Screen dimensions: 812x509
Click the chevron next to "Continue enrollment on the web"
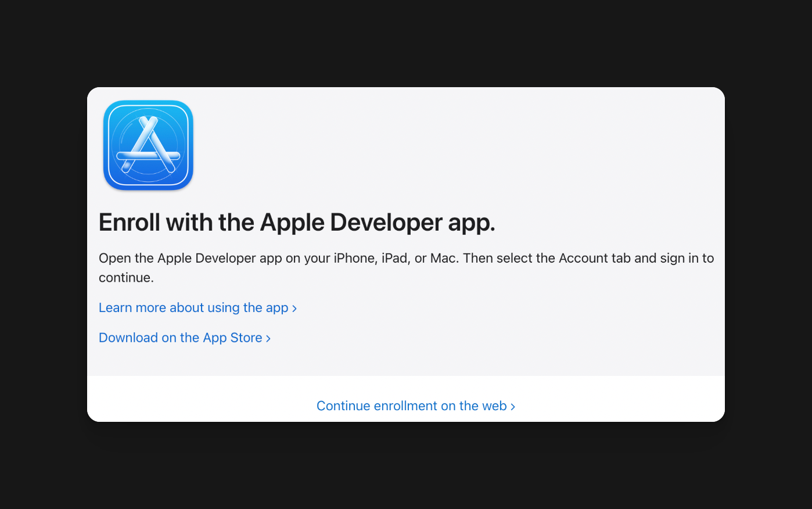513,406
